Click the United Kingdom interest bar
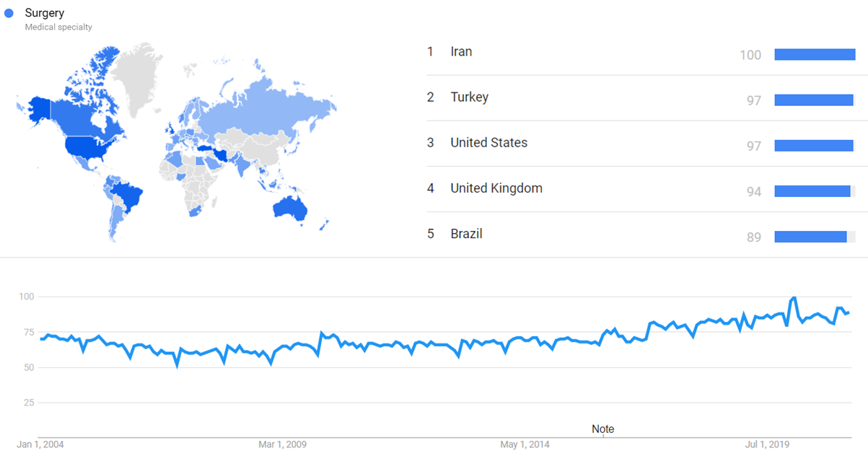868x469 pixels. click(x=812, y=191)
